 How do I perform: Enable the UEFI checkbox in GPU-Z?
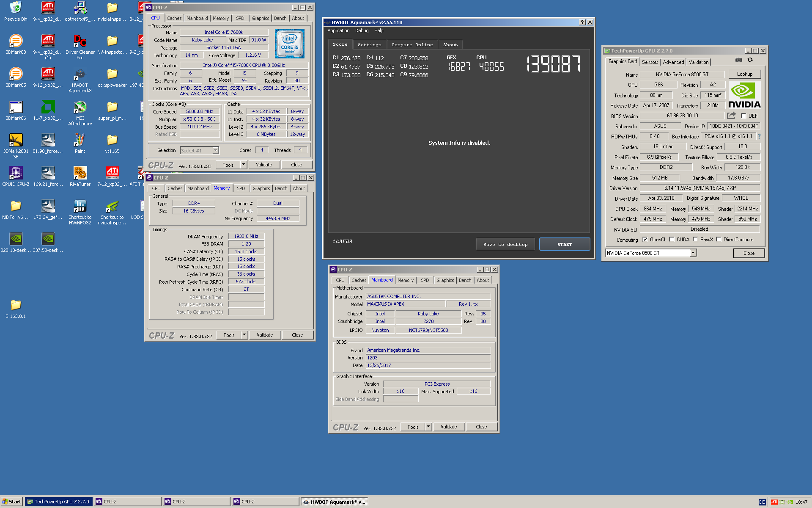pyautogui.click(x=743, y=116)
